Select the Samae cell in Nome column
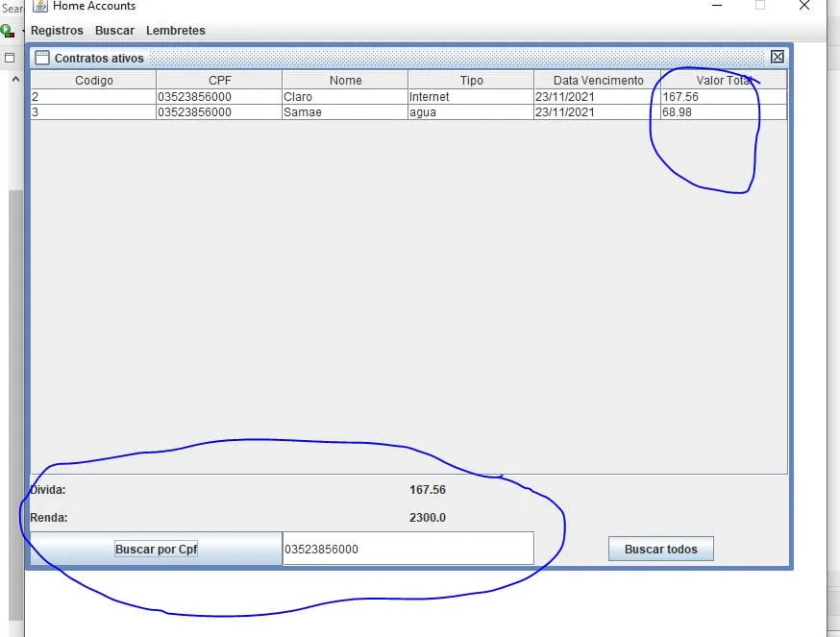Image resolution: width=840 pixels, height=637 pixels. (x=345, y=112)
